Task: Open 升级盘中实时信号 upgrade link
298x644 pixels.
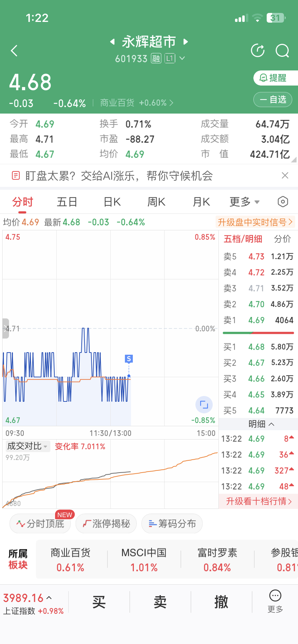Action: pos(255,222)
